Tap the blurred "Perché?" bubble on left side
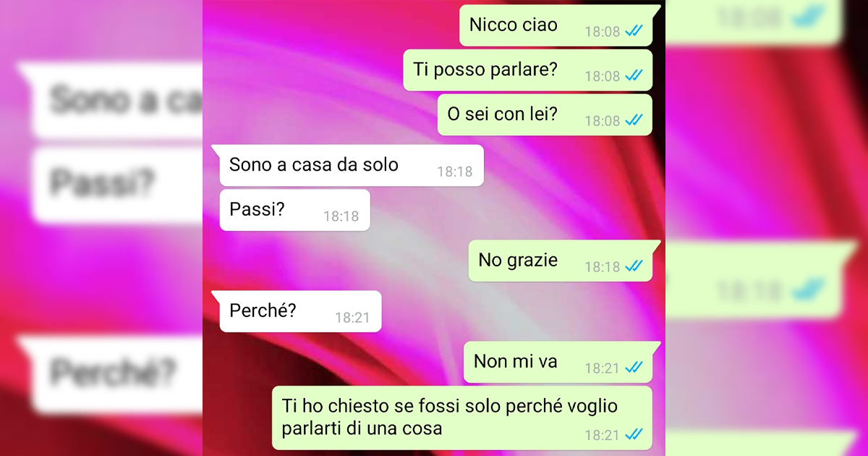Screen dimensions: 868x456 tap(112, 374)
